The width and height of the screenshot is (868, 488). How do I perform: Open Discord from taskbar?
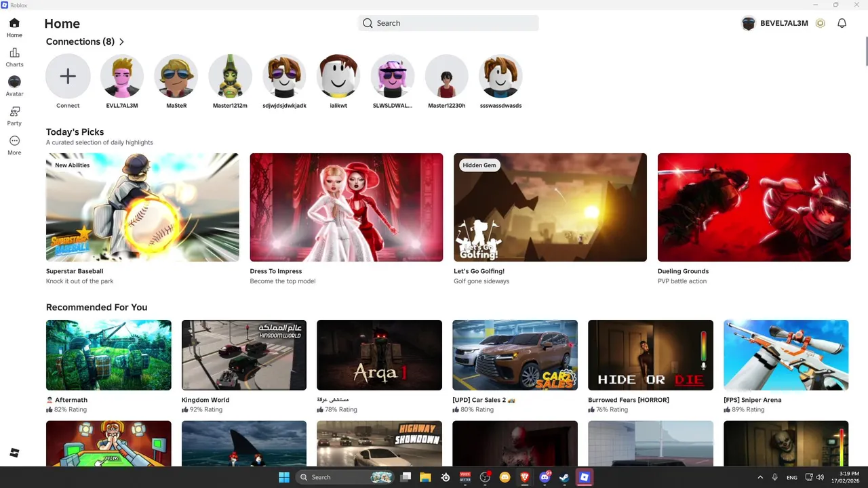point(545,477)
